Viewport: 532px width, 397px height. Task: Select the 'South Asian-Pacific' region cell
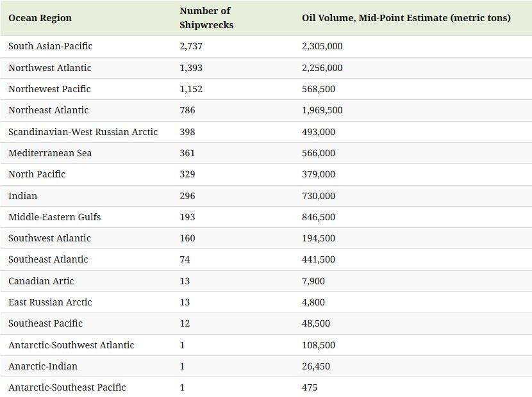click(x=50, y=46)
